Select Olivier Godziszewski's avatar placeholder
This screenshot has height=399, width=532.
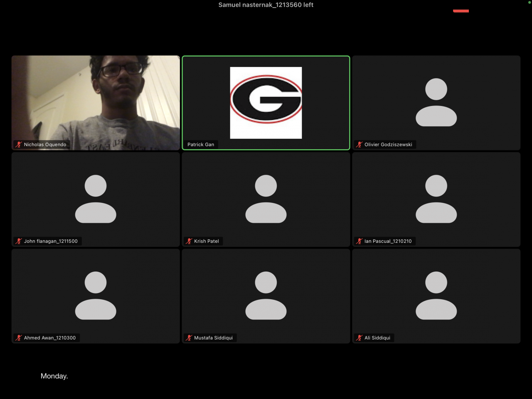[436, 102]
